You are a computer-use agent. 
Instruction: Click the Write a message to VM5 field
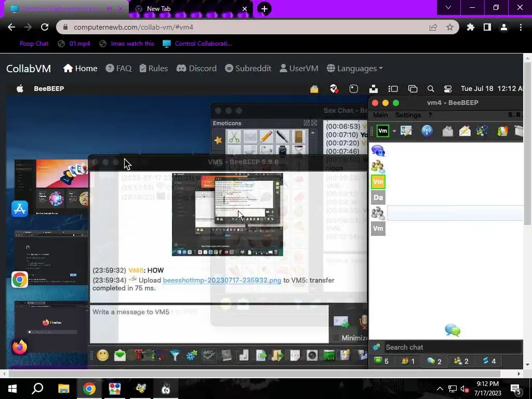209,324
